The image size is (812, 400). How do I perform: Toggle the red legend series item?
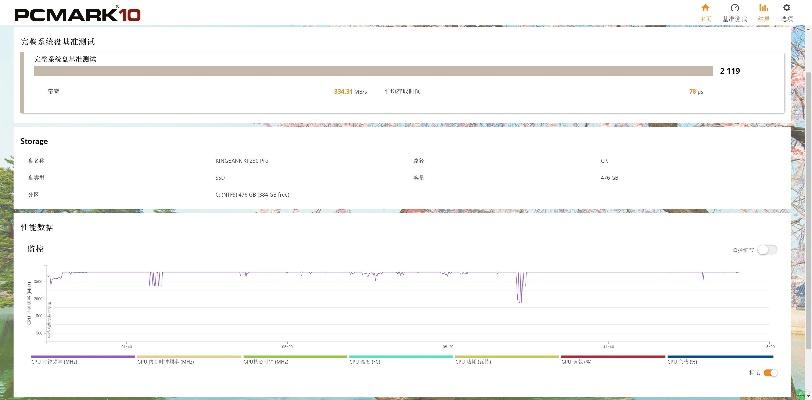[x=613, y=359]
